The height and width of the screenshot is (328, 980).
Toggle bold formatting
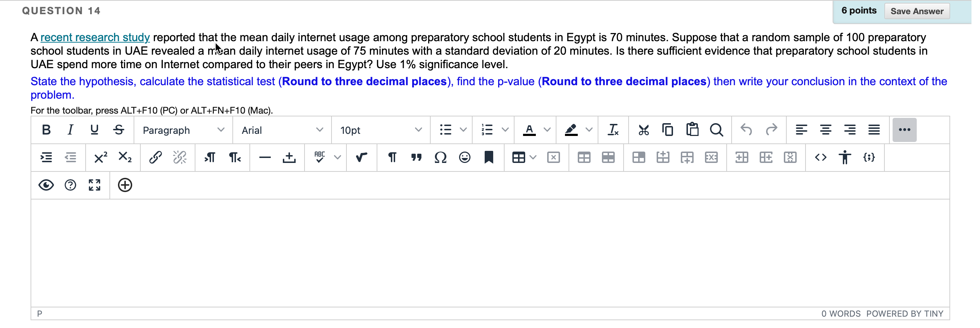pos(46,130)
